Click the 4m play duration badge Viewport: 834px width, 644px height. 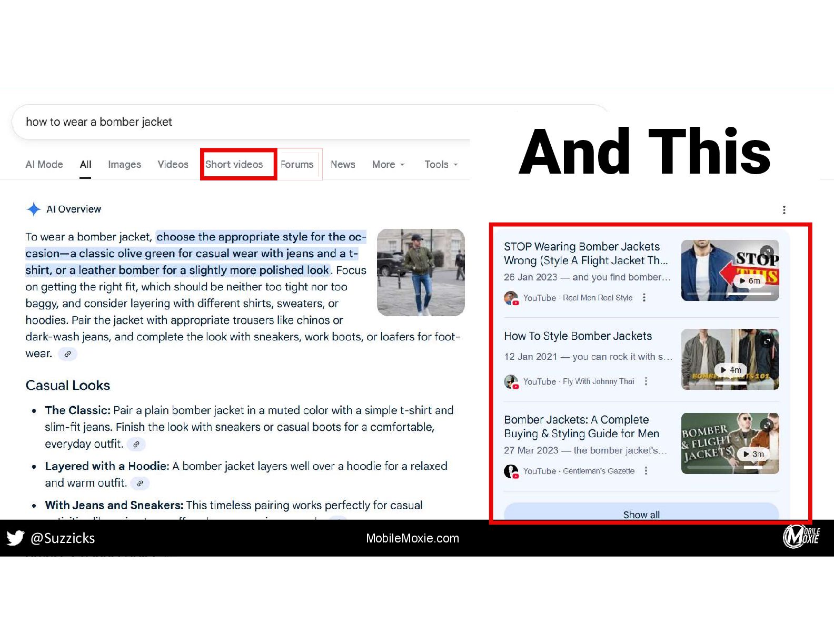point(731,370)
